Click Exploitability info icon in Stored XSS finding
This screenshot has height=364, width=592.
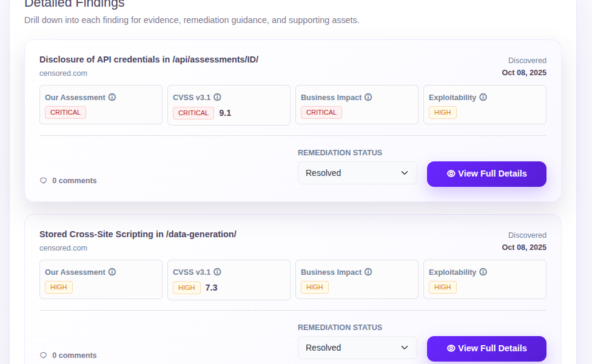(483, 272)
